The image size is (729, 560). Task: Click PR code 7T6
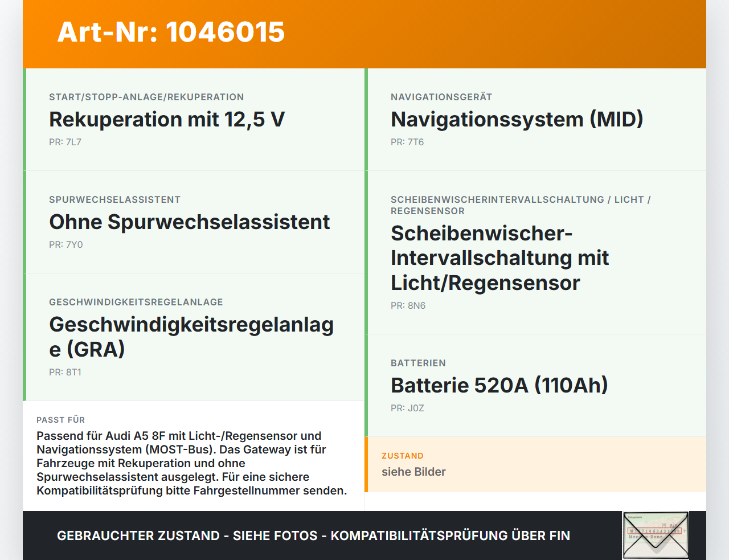pyautogui.click(x=407, y=142)
